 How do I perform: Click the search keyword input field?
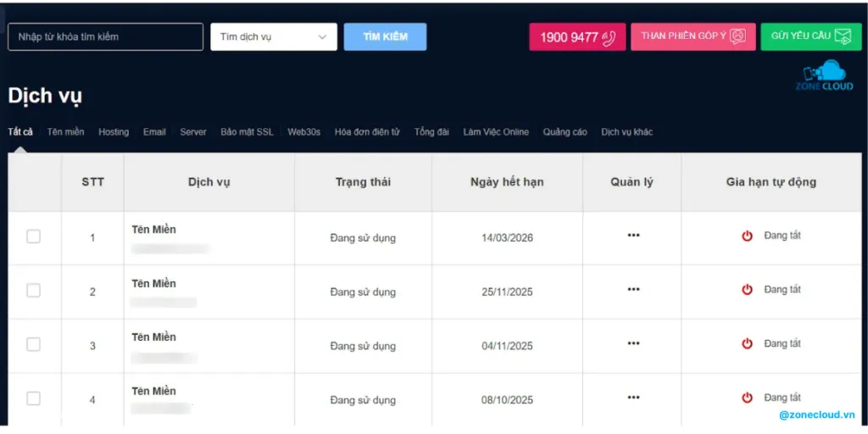tap(105, 37)
